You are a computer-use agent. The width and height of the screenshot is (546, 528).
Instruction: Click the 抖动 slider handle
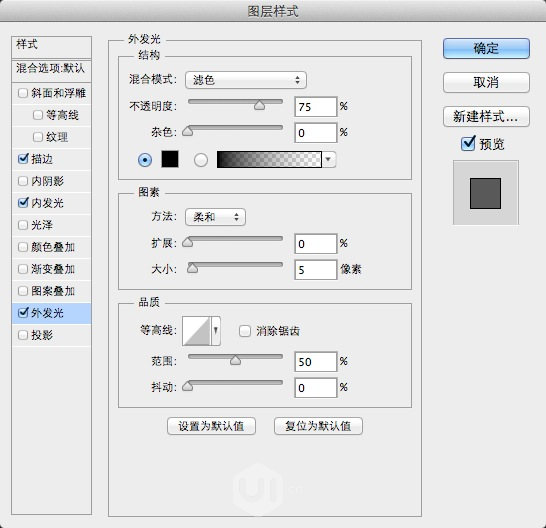[188, 386]
